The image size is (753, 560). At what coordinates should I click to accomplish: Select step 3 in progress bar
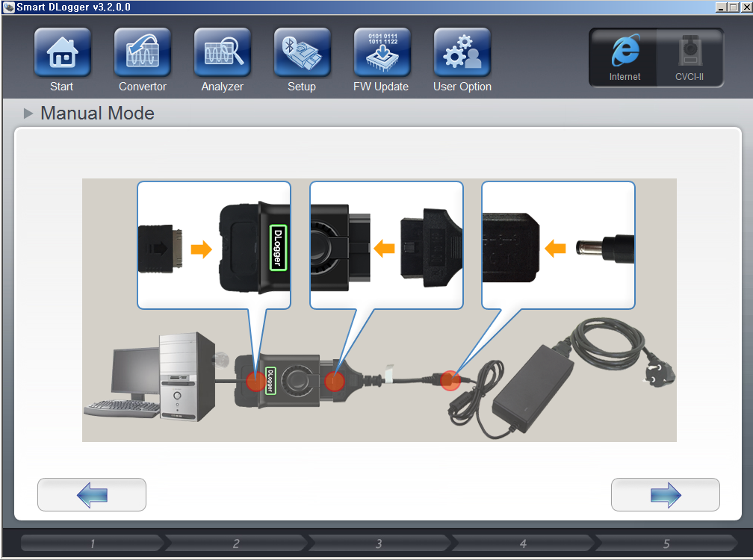click(379, 544)
